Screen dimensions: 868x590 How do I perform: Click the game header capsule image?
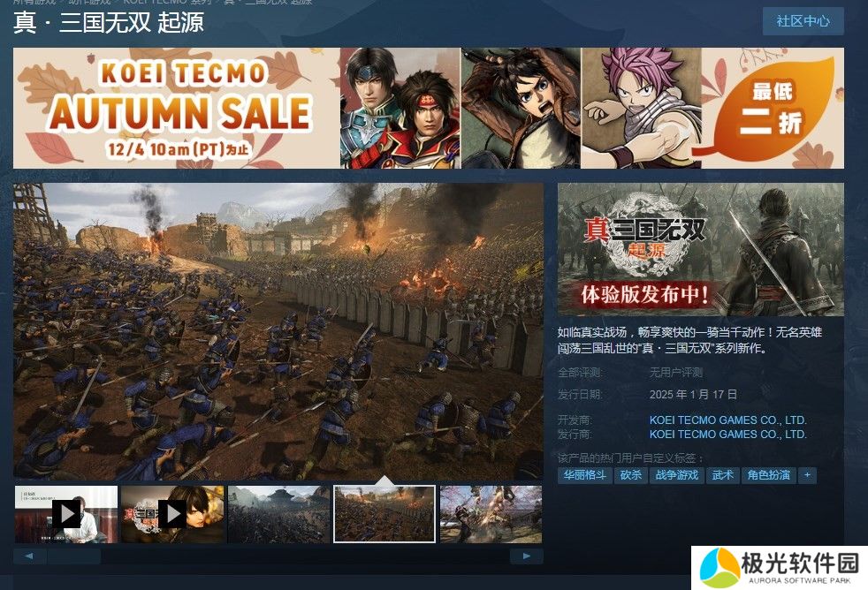click(701, 249)
